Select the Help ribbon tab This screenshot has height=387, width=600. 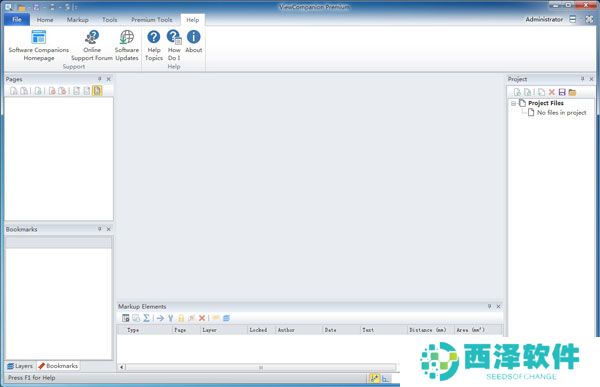tap(192, 20)
